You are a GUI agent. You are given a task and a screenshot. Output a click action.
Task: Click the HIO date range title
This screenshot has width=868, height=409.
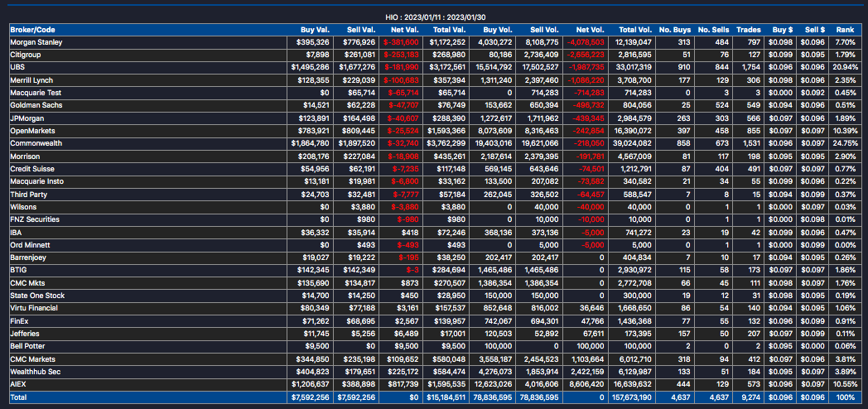coord(436,17)
